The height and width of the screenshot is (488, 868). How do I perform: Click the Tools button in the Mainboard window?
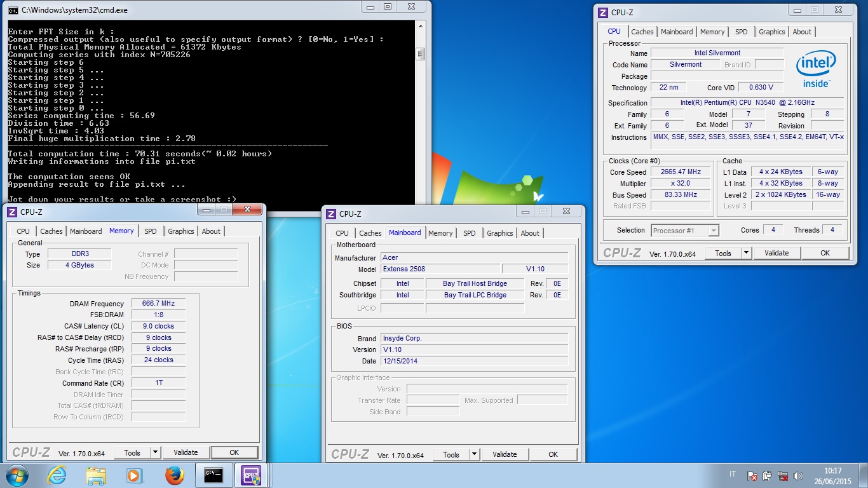[x=451, y=454]
